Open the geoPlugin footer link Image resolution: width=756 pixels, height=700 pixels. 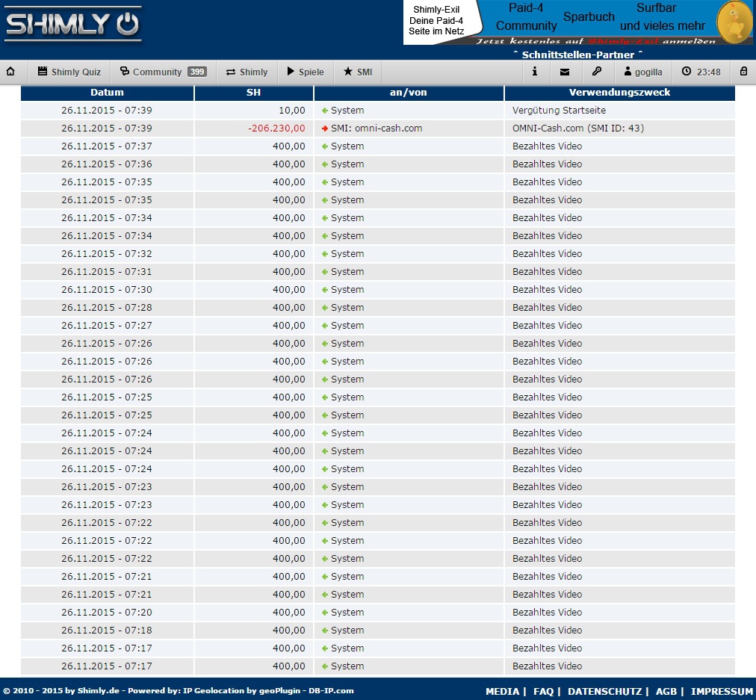tap(279, 690)
